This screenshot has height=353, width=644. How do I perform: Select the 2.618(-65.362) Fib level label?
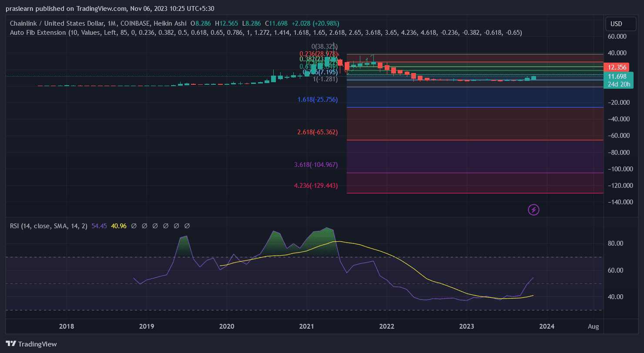tap(317, 132)
